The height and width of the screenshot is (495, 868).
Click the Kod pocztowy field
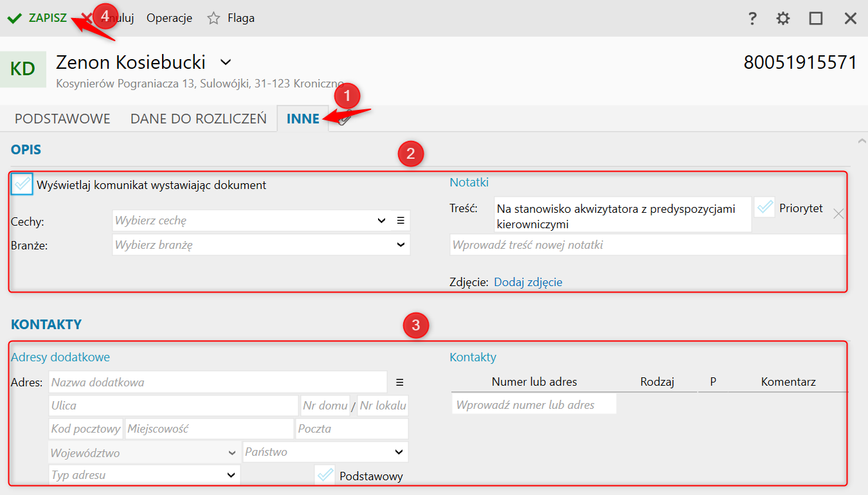(86, 429)
